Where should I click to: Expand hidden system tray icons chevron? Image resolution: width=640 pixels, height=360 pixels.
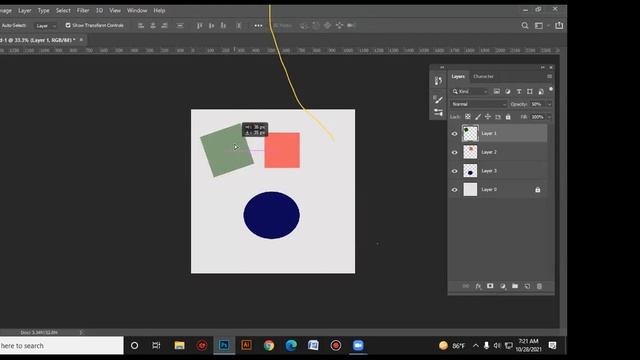point(476,346)
